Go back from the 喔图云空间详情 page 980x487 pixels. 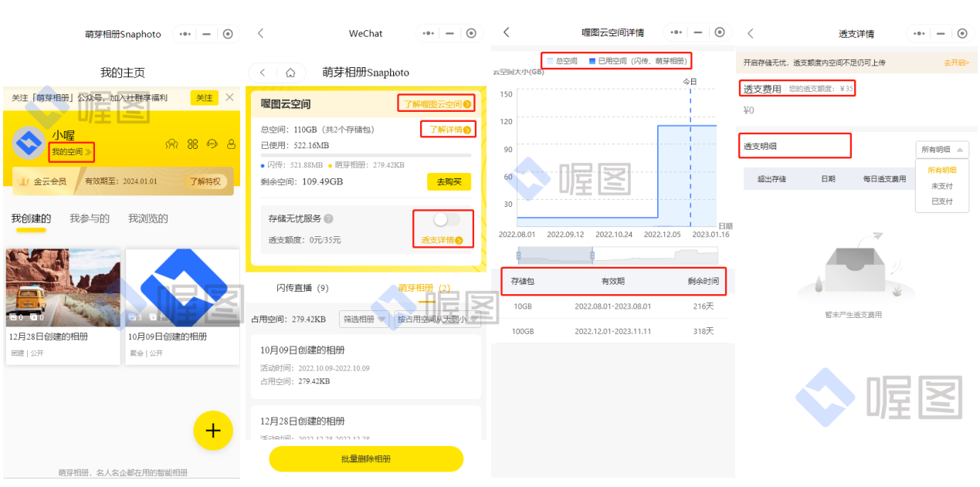(507, 32)
